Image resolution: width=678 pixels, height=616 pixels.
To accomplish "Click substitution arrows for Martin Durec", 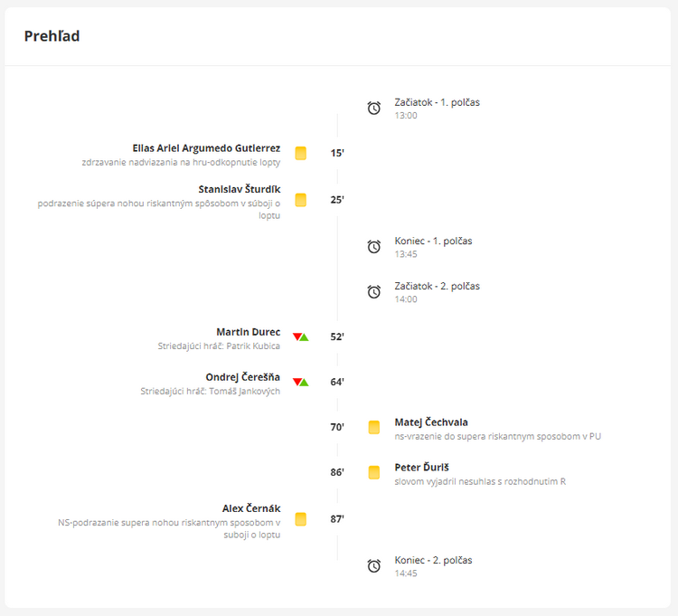I will [301, 337].
